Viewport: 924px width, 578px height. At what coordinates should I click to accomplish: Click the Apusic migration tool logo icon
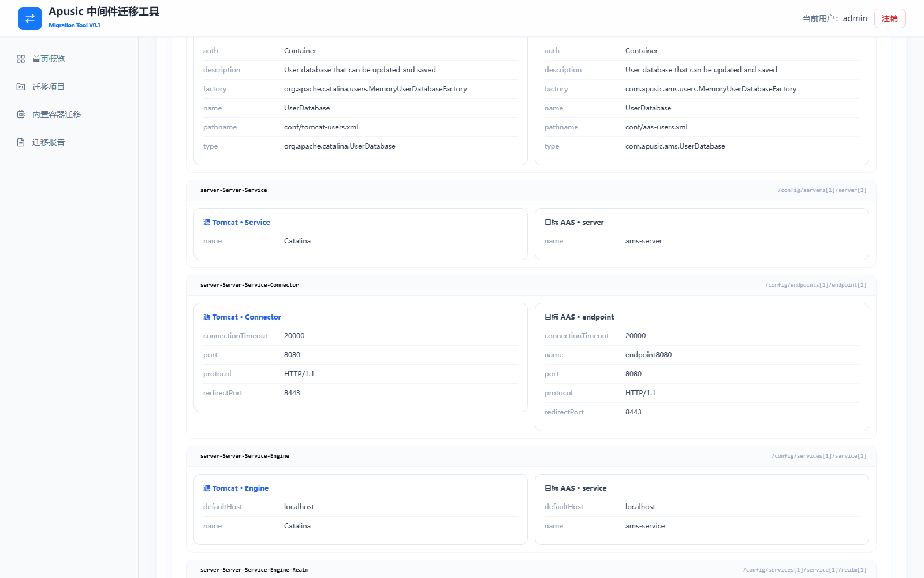click(30, 18)
